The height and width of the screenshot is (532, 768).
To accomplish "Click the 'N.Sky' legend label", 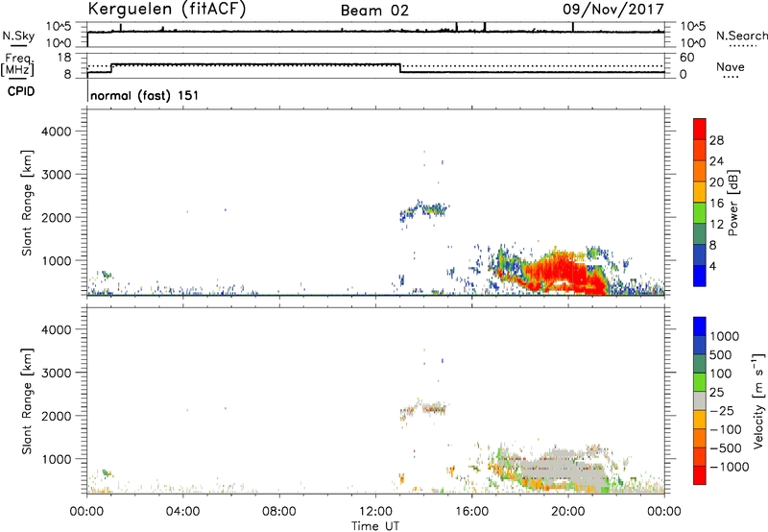I will (18, 36).
